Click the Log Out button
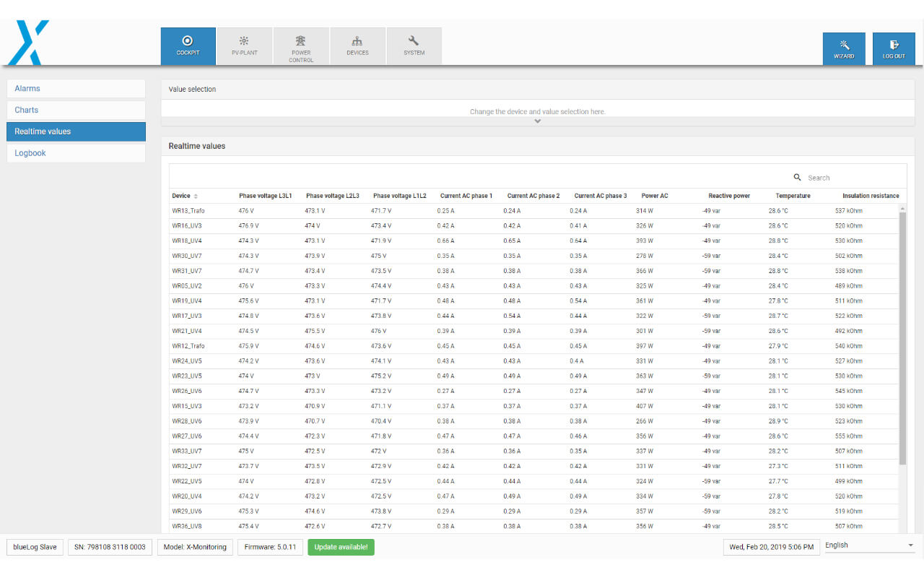The image size is (924, 578). tap(894, 49)
